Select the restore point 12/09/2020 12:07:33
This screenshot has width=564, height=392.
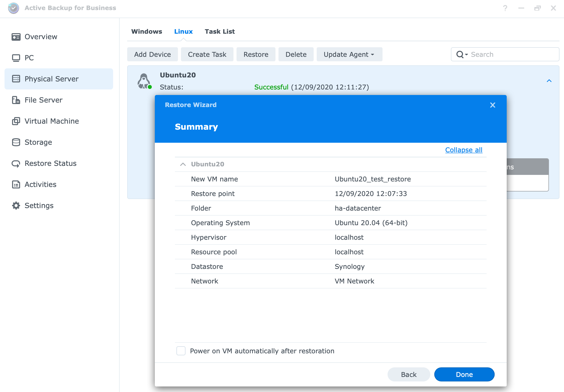(371, 194)
